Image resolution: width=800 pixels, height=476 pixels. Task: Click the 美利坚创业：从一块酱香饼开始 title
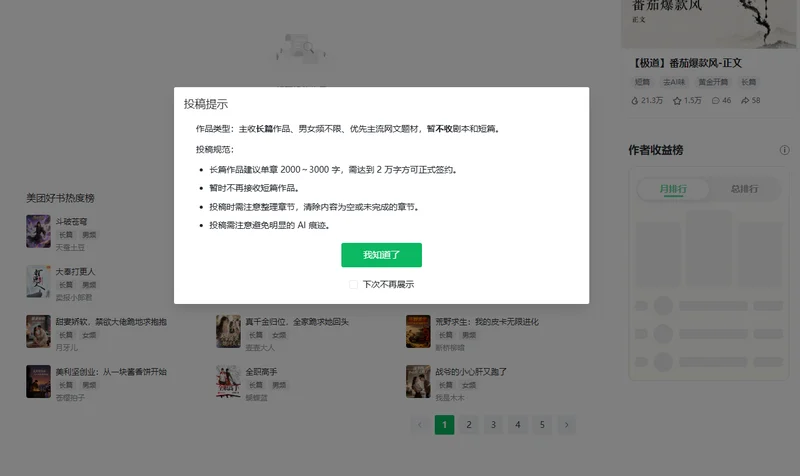tap(111, 371)
